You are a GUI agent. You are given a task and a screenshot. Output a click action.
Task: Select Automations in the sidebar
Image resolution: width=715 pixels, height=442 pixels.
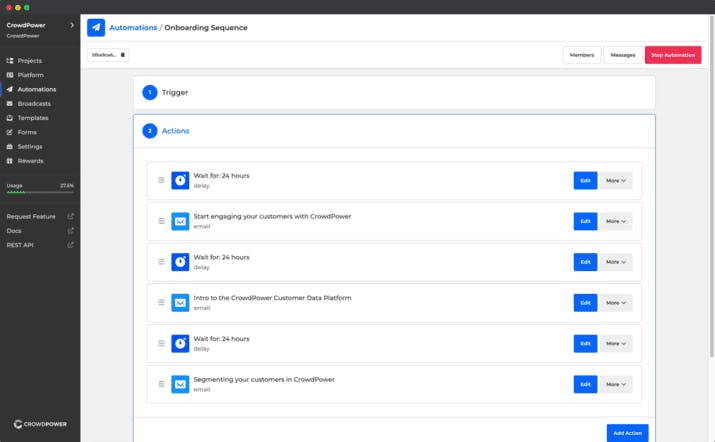tap(36, 89)
